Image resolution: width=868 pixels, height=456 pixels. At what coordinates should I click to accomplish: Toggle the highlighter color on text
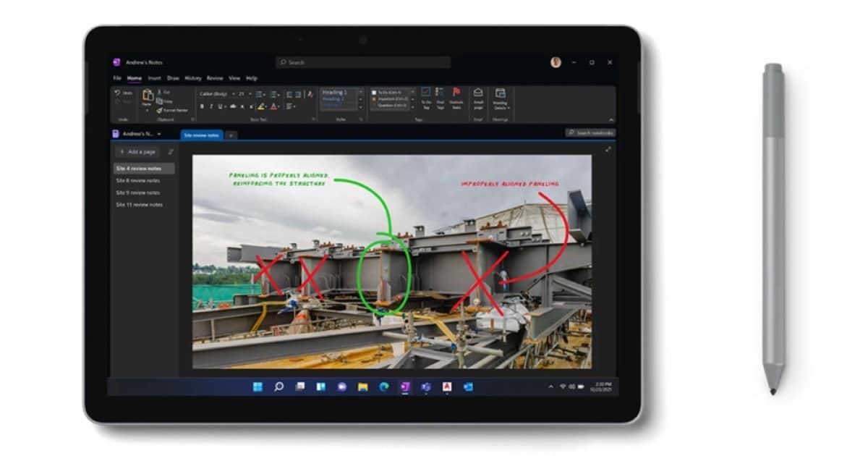tap(260, 106)
